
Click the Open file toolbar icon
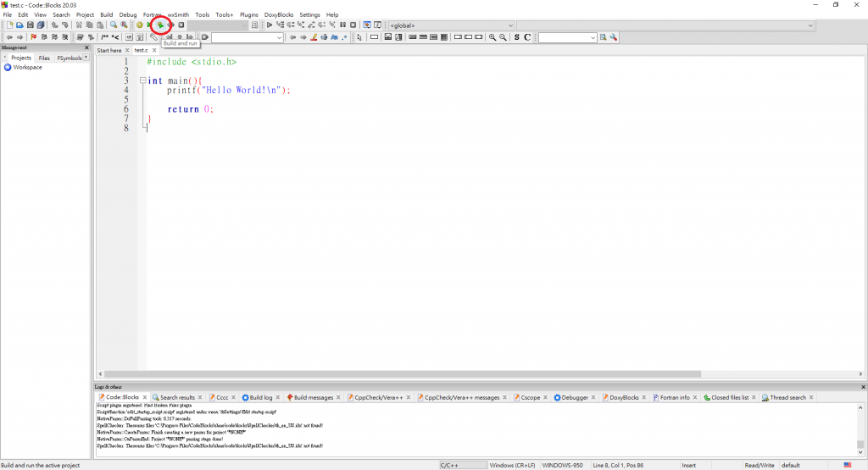point(20,25)
